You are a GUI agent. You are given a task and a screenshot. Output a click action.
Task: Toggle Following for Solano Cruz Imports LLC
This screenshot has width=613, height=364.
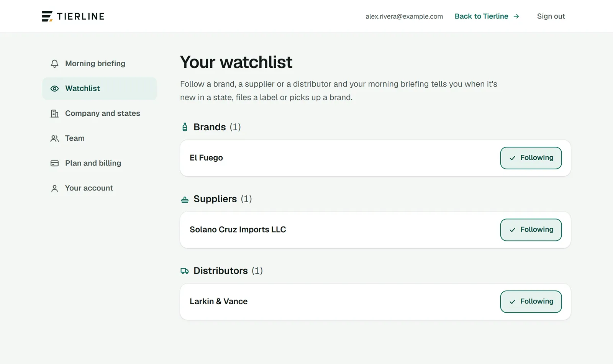tap(531, 230)
